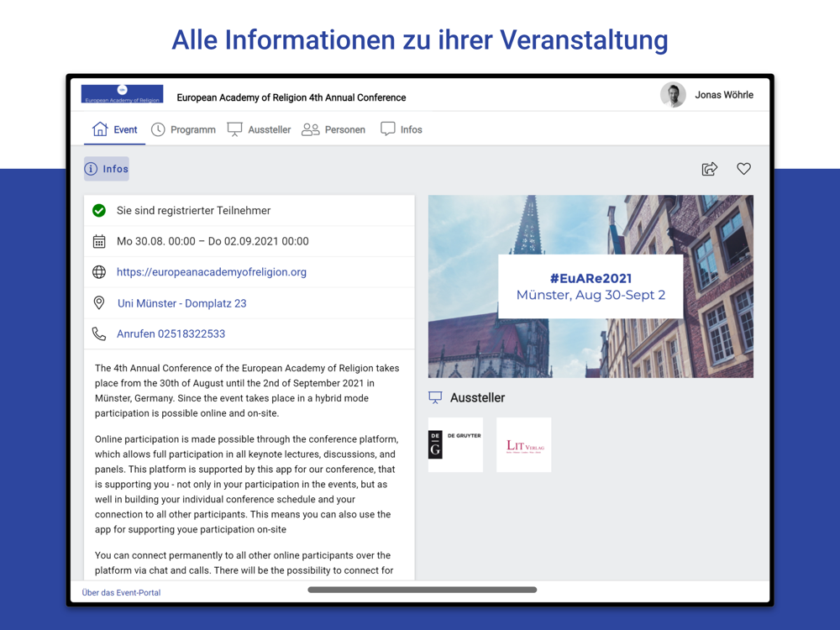This screenshot has height=630, width=840.
Task: Select the Infos tab in navigation
Action: (x=401, y=129)
